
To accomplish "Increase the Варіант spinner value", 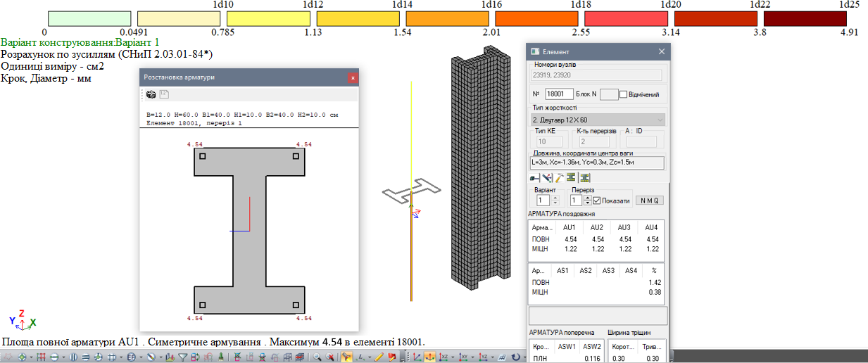I will pyautogui.click(x=555, y=197).
